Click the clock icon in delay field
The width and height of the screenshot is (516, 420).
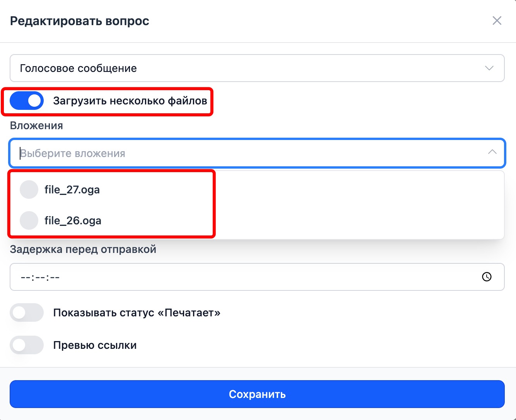point(487,277)
